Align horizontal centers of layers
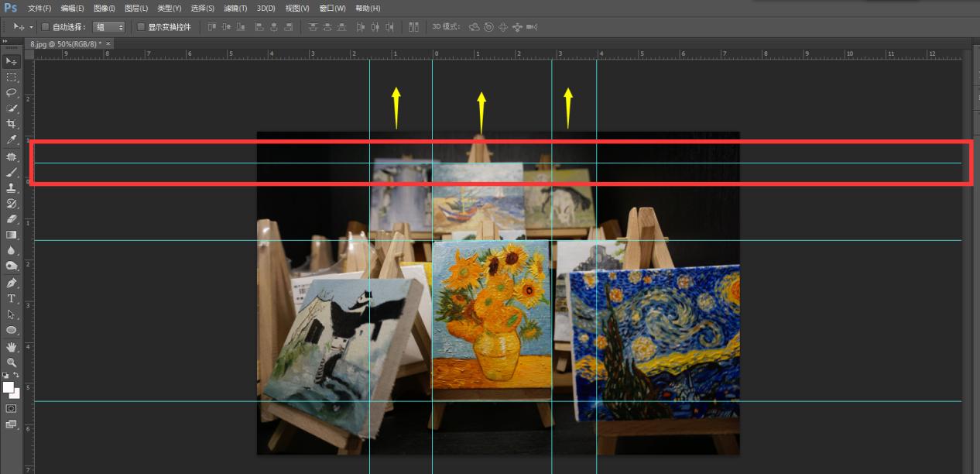Image resolution: width=980 pixels, height=474 pixels. 274,27
